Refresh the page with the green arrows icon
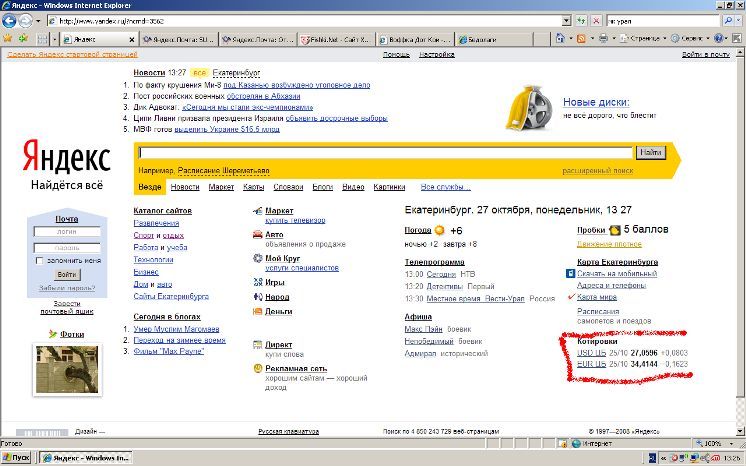The height and width of the screenshot is (466, 746). point(581,21)
